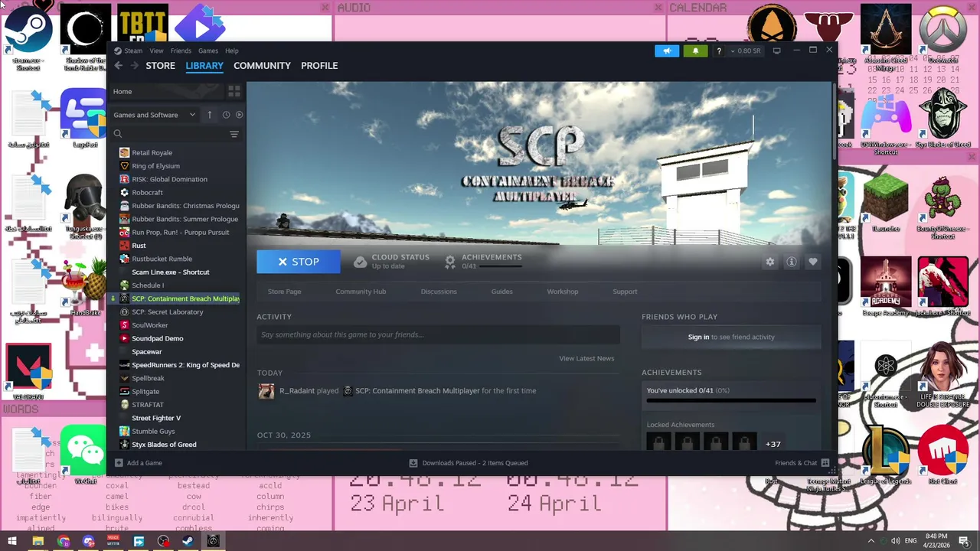Open the Community Hub tab
Viewport: 980px width, 551px height.
pos(361,292)
